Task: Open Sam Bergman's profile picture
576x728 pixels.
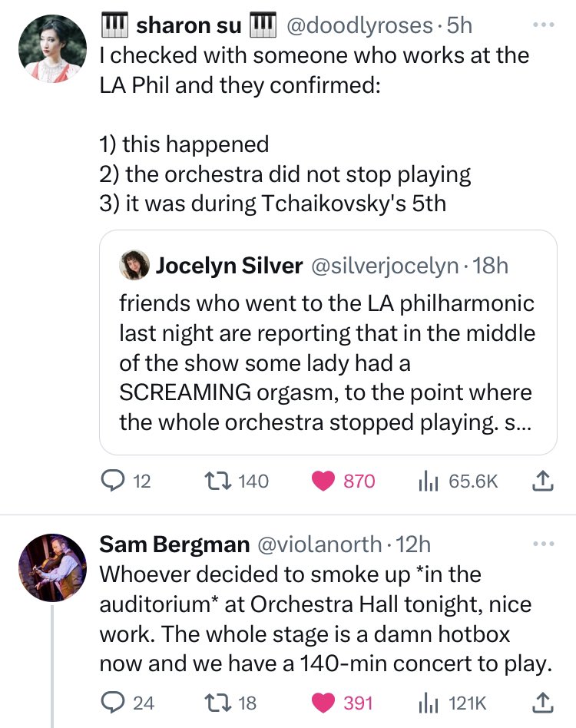Action: [x=52, y=568]
